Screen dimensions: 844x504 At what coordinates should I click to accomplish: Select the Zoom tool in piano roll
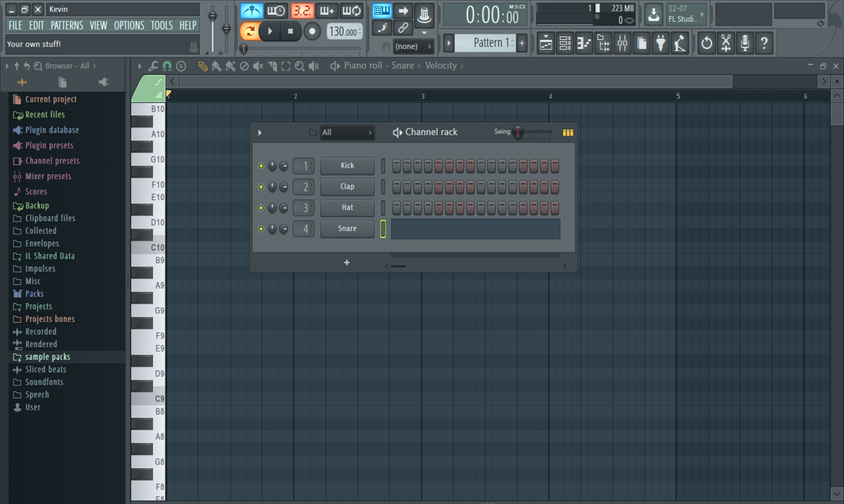click(299, 66)
